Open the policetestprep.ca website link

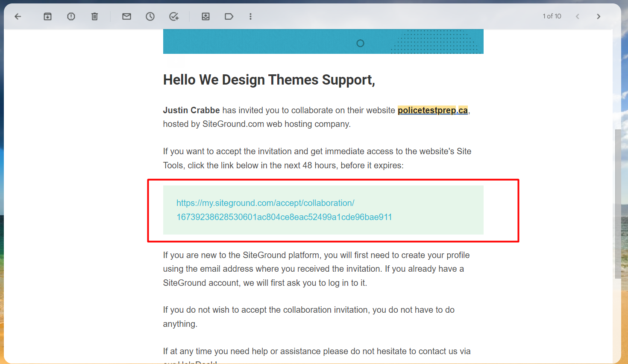point(433,110)
